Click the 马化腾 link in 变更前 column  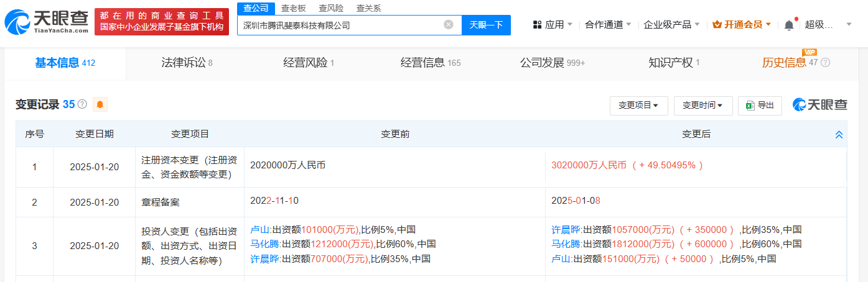(265, 243)
